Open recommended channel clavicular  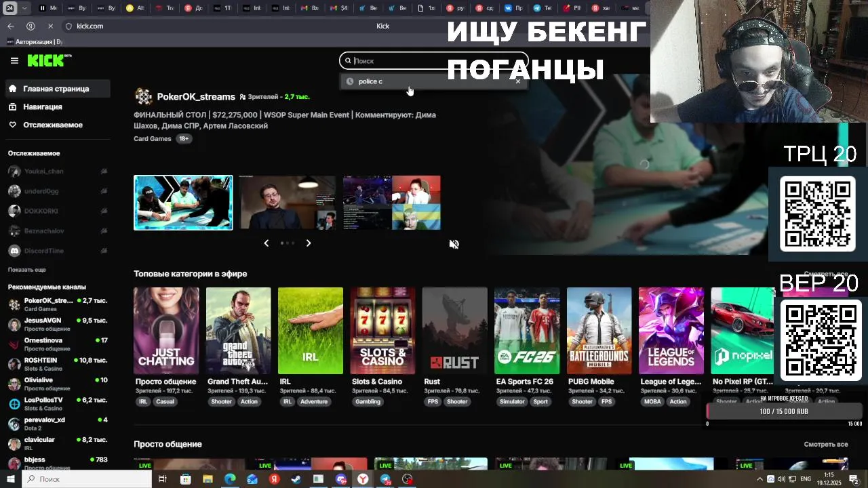click(x=58, y=443)
